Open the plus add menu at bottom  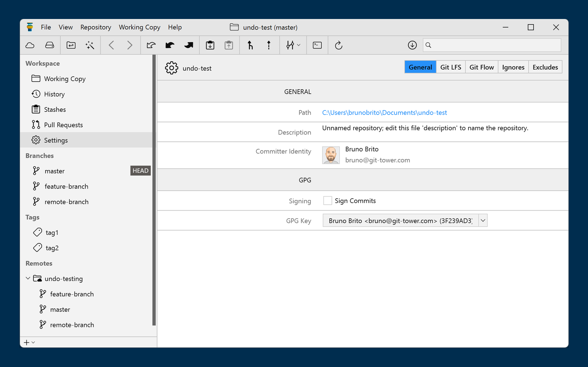[29, 343]
